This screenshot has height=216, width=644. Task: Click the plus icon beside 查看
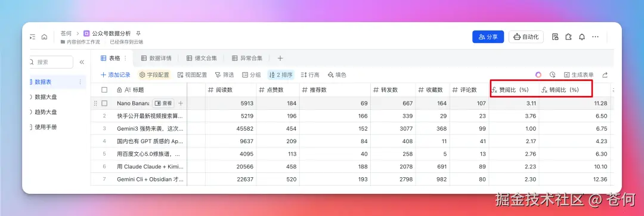coord(180,103)
